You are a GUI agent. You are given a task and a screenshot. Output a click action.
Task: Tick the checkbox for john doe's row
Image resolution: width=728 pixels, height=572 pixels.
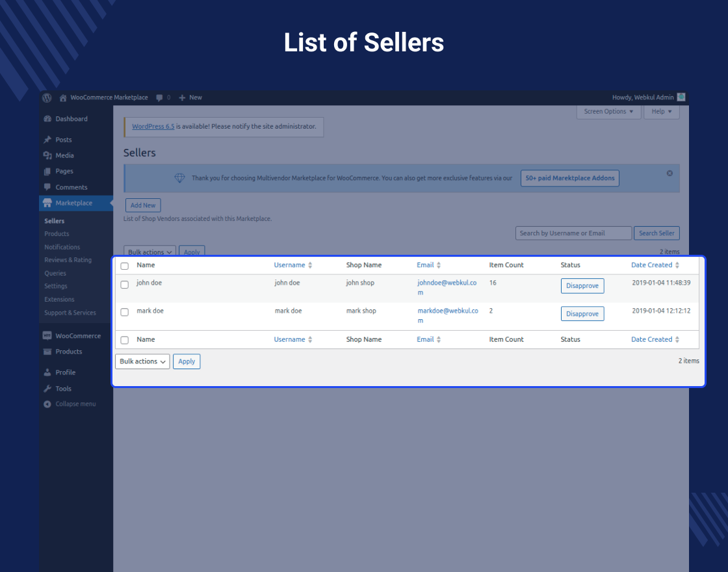coord(125,284)
